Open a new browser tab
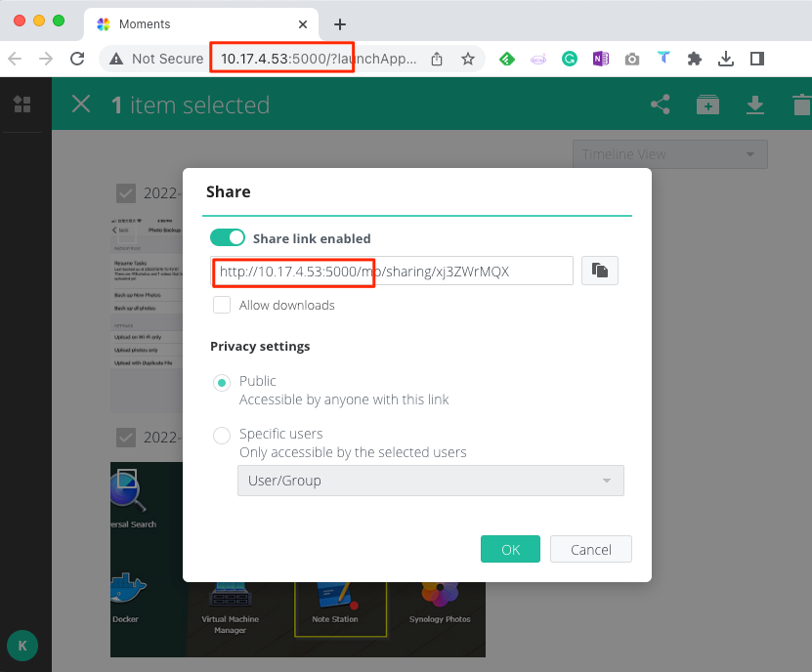 (x=339, y=23)
